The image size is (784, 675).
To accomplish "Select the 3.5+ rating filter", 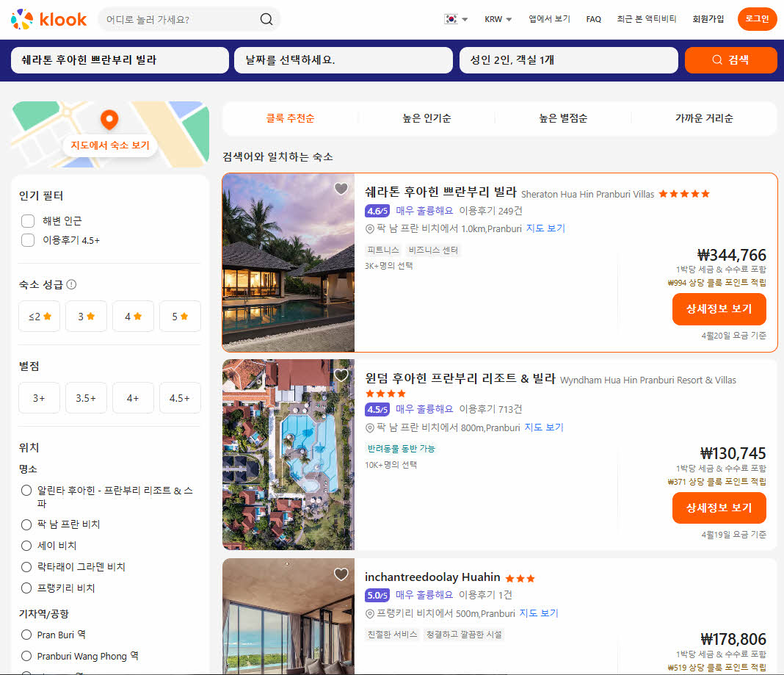I will pyautogui.click(x=86, y=398).
